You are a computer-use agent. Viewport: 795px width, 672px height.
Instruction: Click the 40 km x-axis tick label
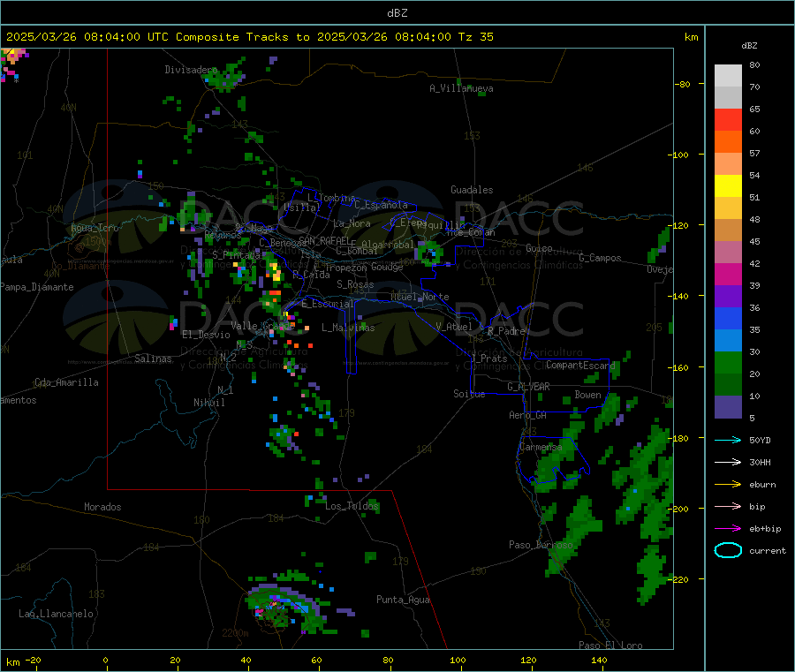246,660
